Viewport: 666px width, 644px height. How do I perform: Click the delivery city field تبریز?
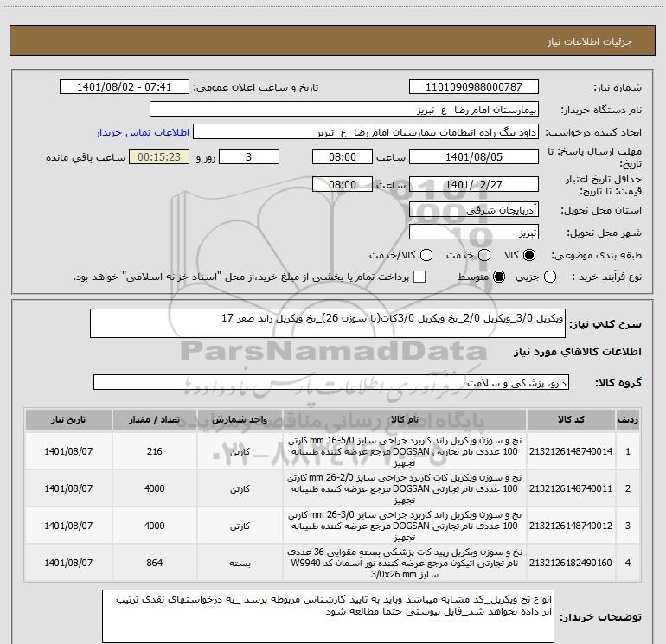pos(474,232)
